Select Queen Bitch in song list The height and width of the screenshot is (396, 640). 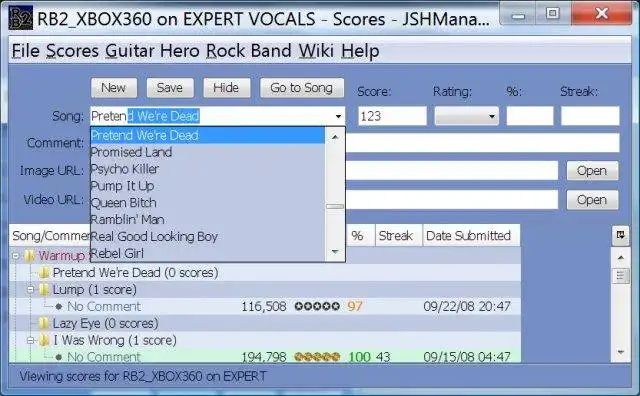[208, 203]
